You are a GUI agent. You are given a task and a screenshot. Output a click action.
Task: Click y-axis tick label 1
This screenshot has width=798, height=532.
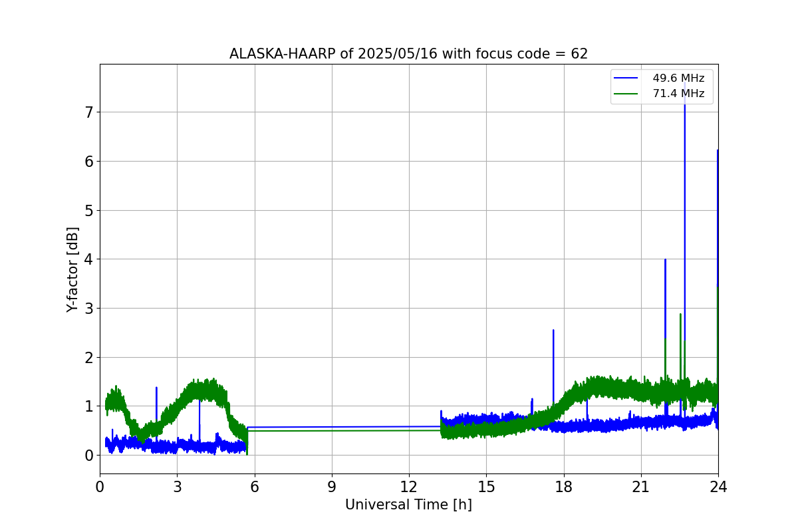[88, 406]
